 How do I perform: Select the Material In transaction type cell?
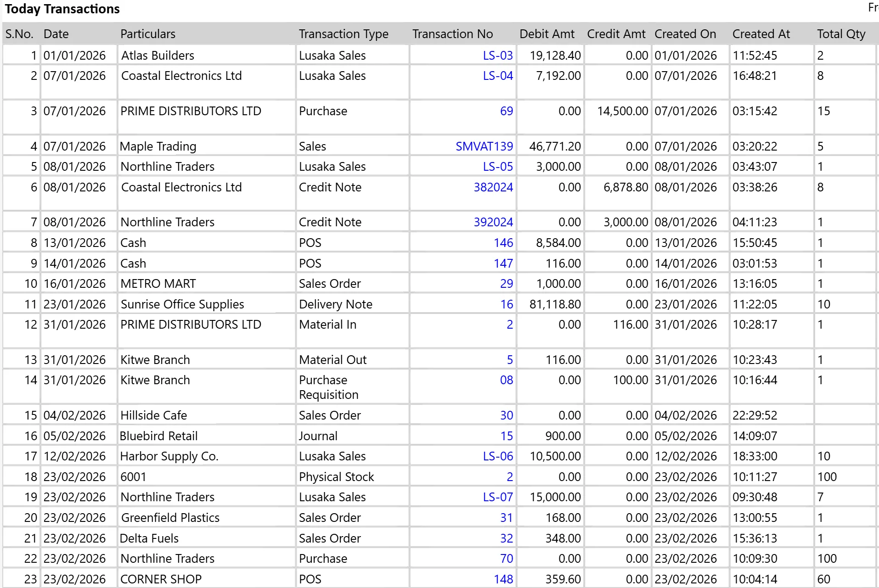(x=352, y=330)
